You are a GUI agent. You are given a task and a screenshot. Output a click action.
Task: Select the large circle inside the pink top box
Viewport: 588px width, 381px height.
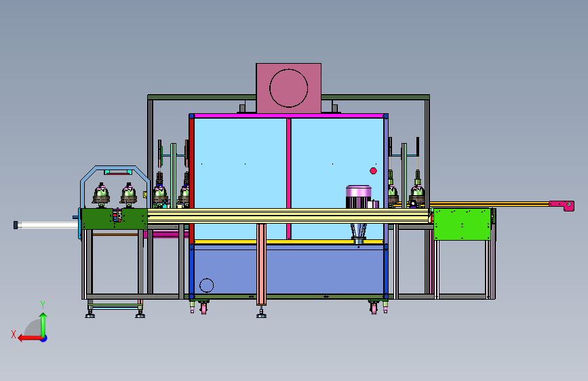pos(288,88)
